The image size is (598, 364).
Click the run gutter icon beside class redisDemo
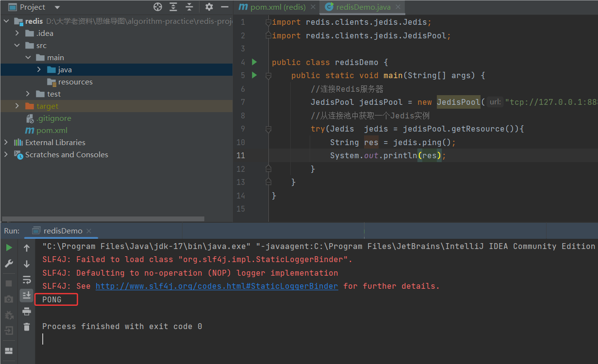point(254,62)
